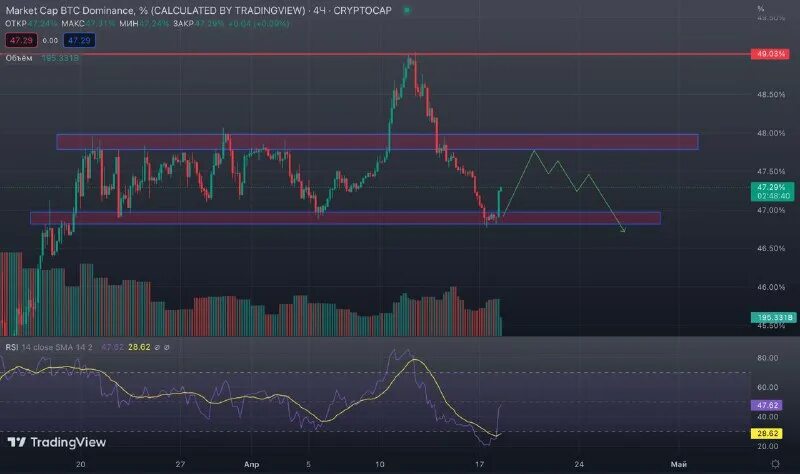The image size is (800, 474).
Task: Click the 17 date on time axis
Action: (479, 464)
